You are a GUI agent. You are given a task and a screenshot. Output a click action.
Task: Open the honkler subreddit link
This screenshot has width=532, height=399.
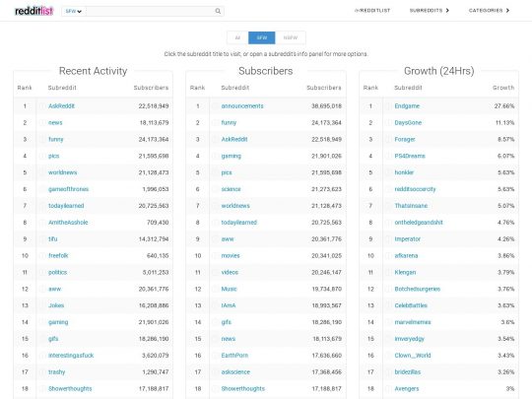click(405, 172)
